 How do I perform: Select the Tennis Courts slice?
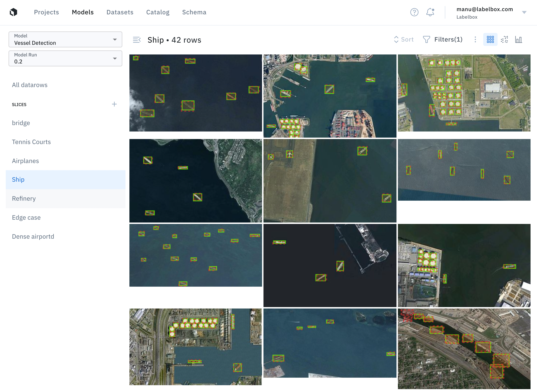[31, 142]
